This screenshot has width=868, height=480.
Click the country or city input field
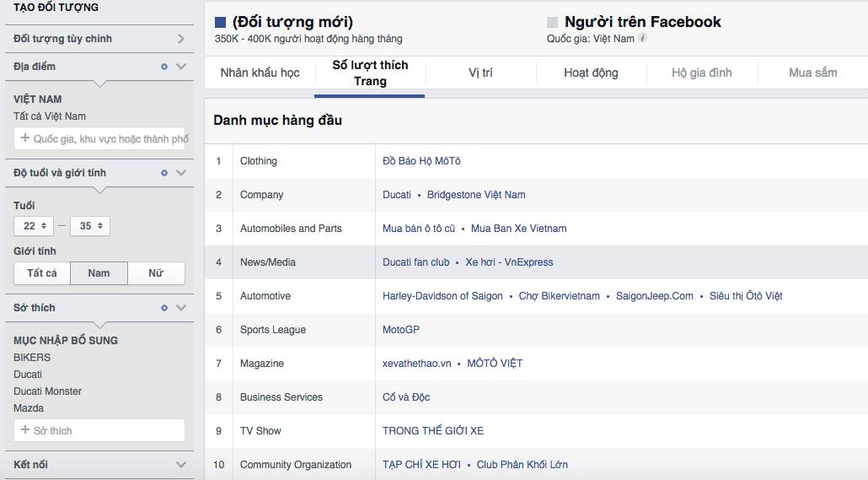click(99, 138)
